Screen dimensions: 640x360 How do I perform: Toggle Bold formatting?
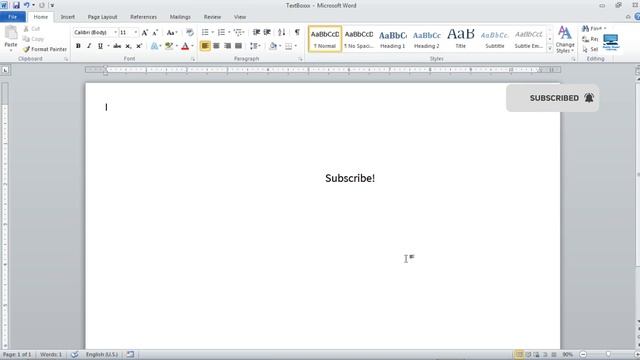[78, 46]
